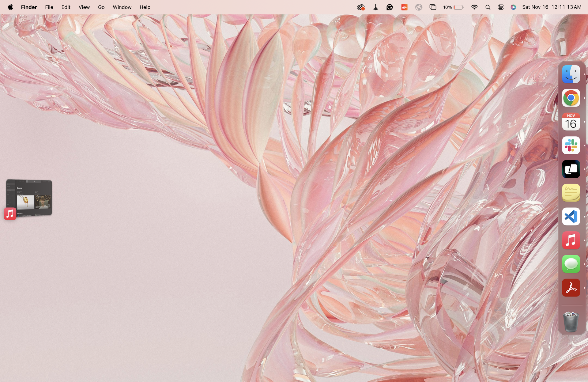The height and width of the screenshot is (382, 588).
Task: Open the Help menu
Action: 145,7
